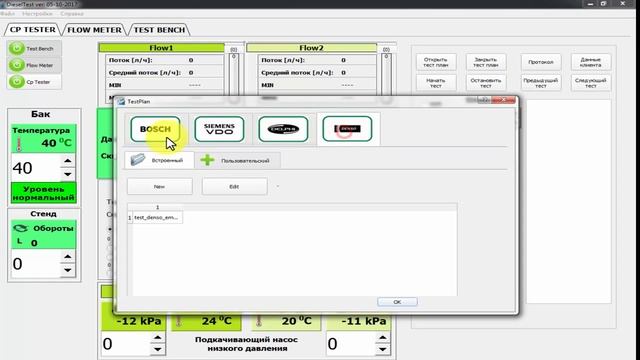Decrease tank temperature setpoint with down arrow
This screenshot has width=640, height=360.
[68, 174]
